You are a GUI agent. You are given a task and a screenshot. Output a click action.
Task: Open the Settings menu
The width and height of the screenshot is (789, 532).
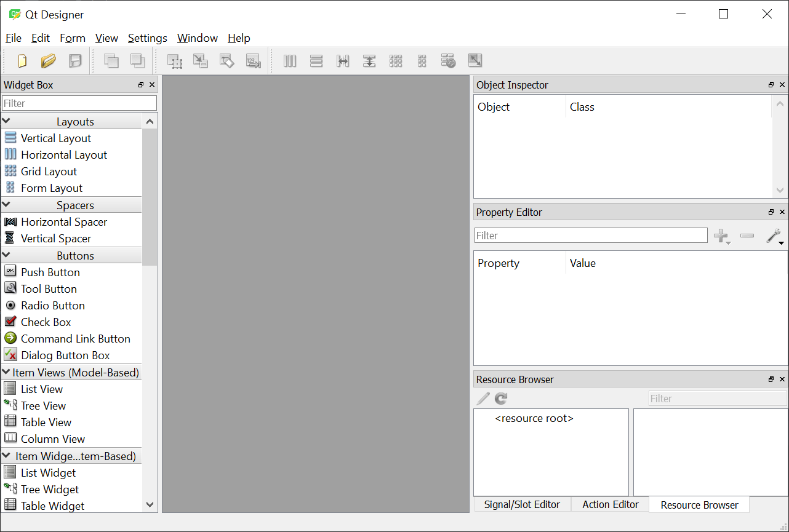pyautogui.click(x=148, y=38)
